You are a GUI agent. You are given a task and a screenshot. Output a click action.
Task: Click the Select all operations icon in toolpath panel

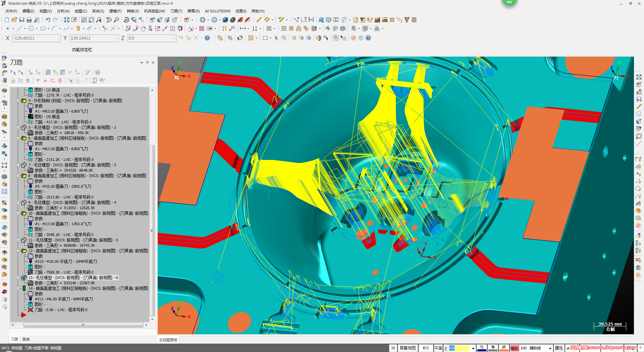pyautogui.click(x=13, y=72)
